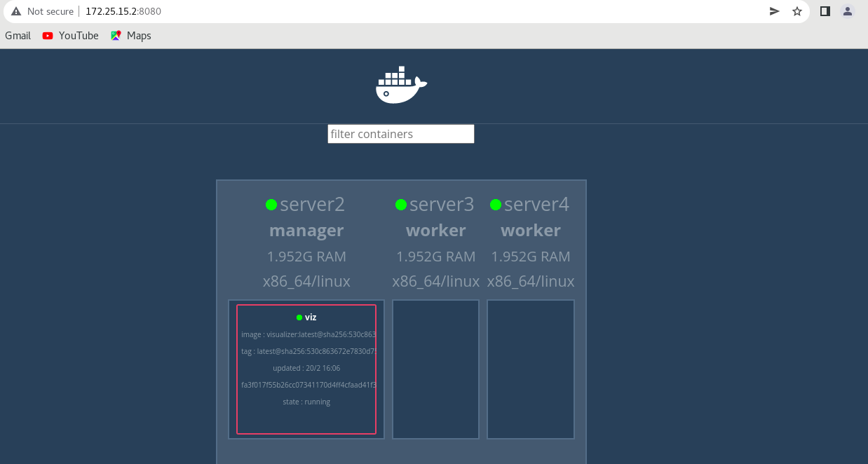Click the container ID fa3f017f55b line
The width and height of the screenshot is (868, 464).
point(308,385)
